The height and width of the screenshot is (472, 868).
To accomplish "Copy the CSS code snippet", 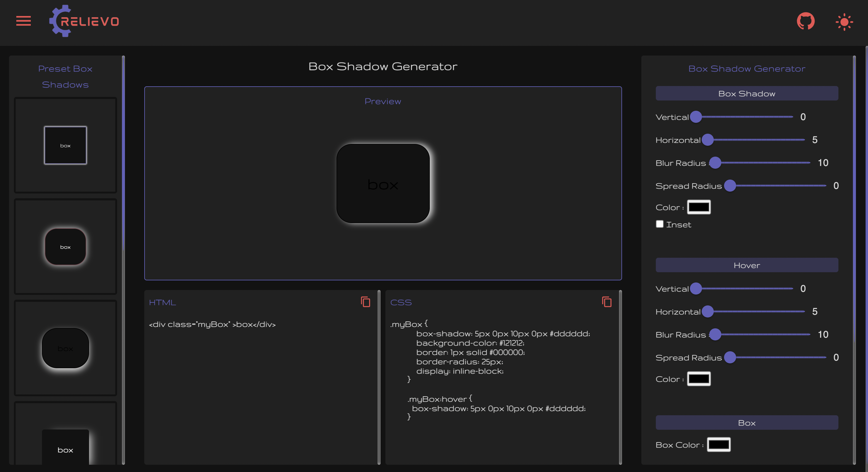I will [x=607, y=302].
